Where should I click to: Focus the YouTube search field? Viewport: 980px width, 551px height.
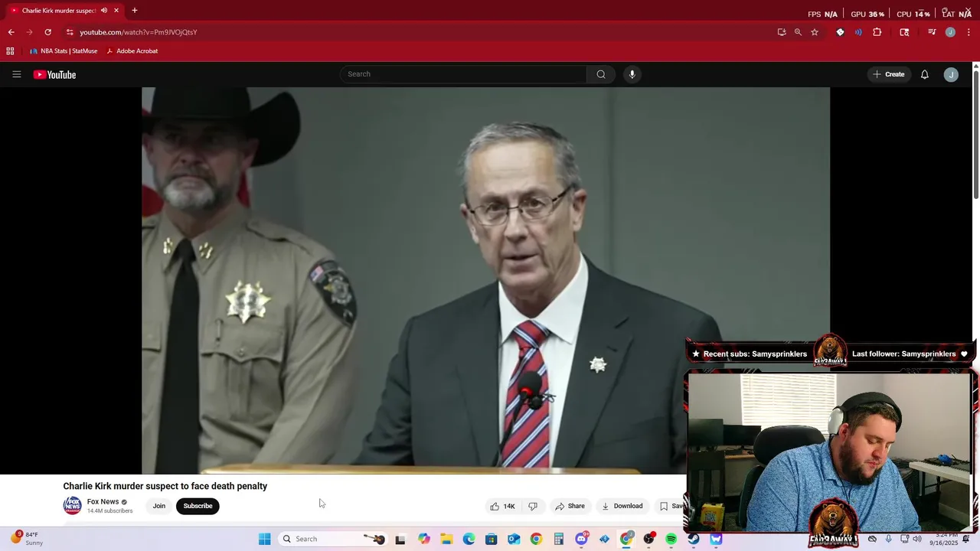click(463, 74)
